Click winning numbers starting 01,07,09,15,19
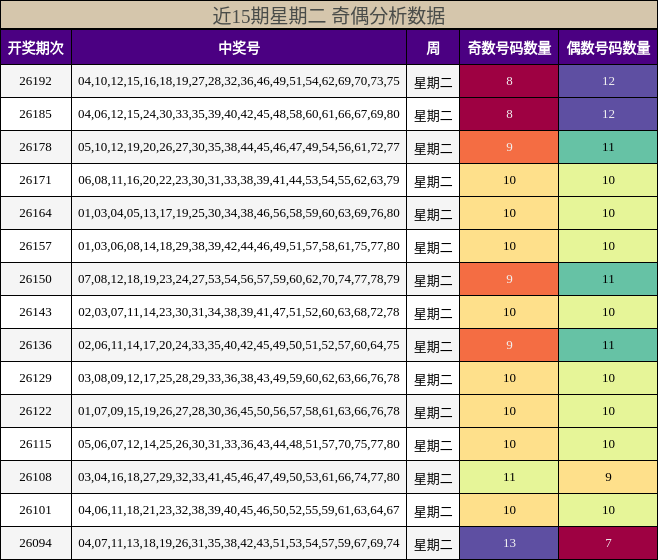The image size is (658, 560). point(239,411)
